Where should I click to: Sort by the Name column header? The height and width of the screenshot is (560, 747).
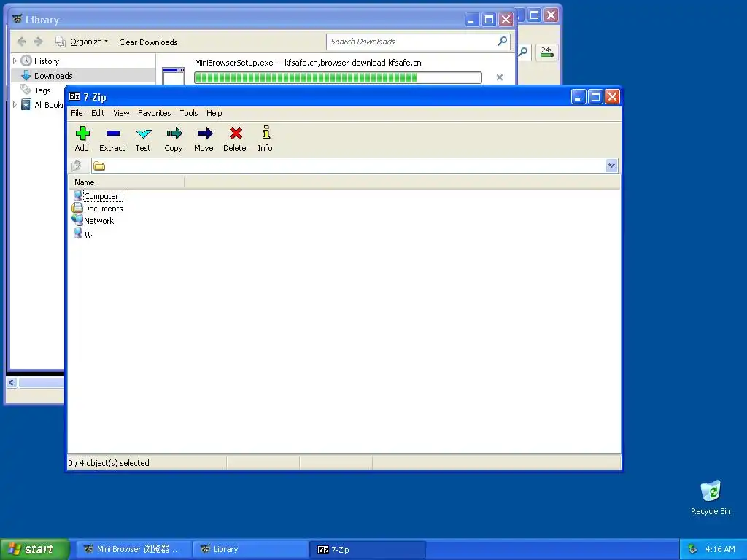pos(126,182)
